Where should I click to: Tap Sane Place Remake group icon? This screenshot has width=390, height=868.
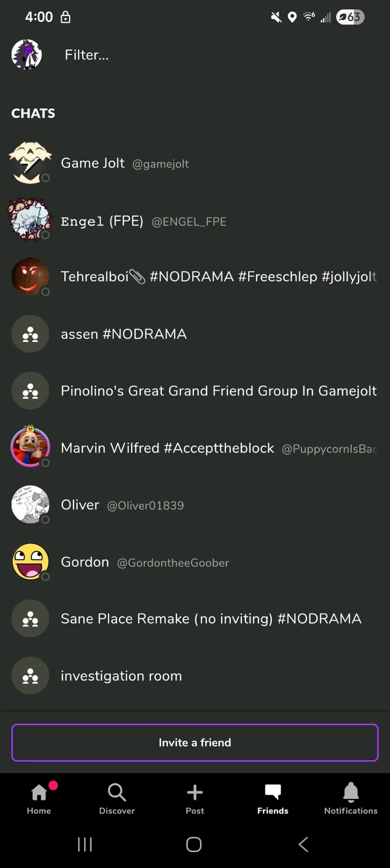click(30, 619)
